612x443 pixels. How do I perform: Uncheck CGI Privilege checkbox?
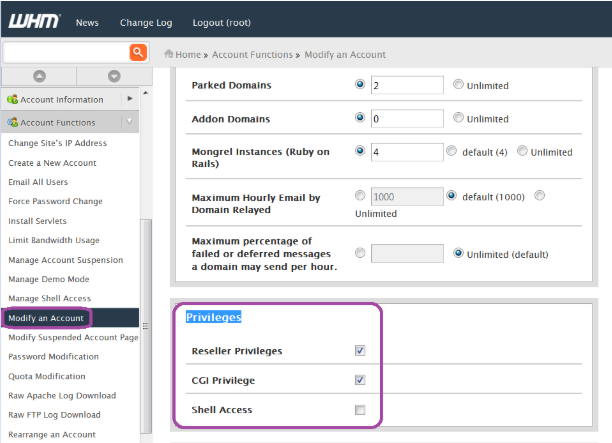pyautogui.click(x=360, y=380)
